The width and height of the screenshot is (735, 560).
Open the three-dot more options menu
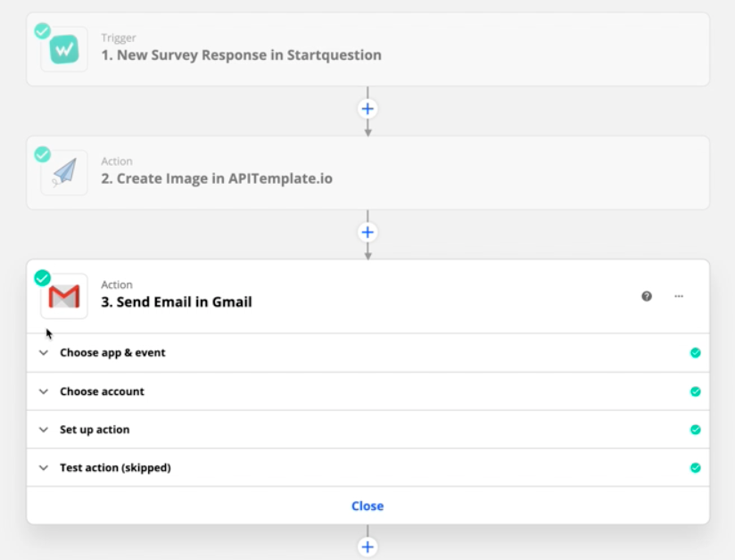(679, 296)
